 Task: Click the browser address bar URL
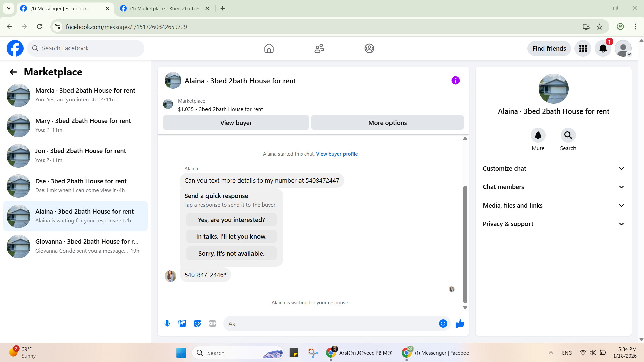(126, 27)
